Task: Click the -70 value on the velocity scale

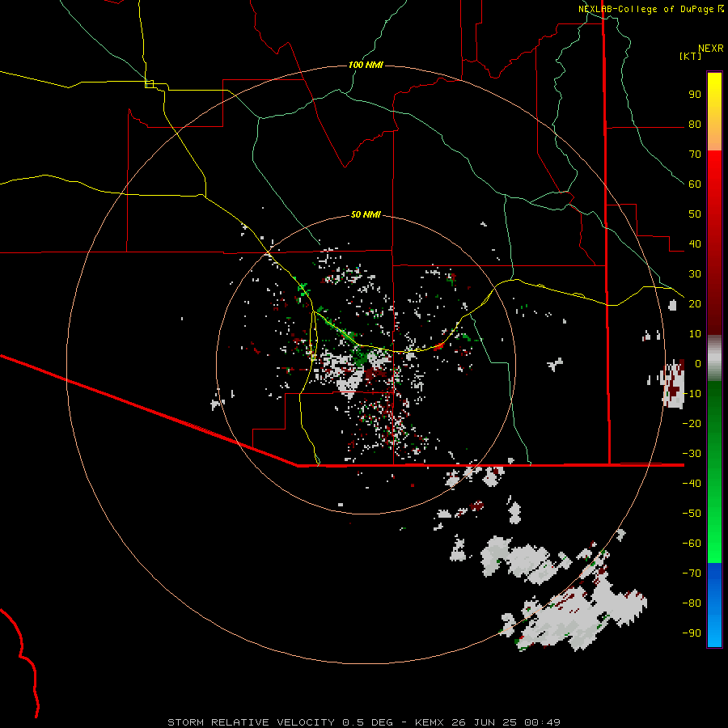Action: (692, 574)
